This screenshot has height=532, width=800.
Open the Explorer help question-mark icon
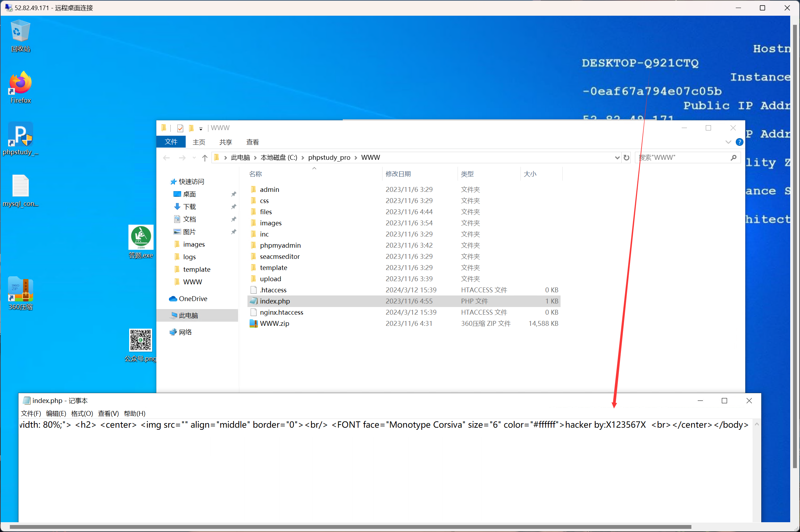click(x=739, y=142)
